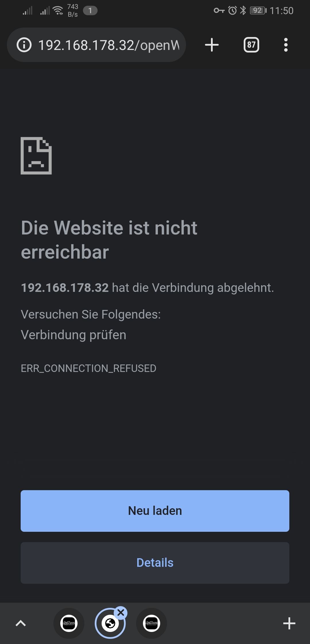Image resolution: width=310 pixels, height=644 pixels.
Task: Expand the tab group strip chevron
Action: pyautogui.click(x=21, y=623)
